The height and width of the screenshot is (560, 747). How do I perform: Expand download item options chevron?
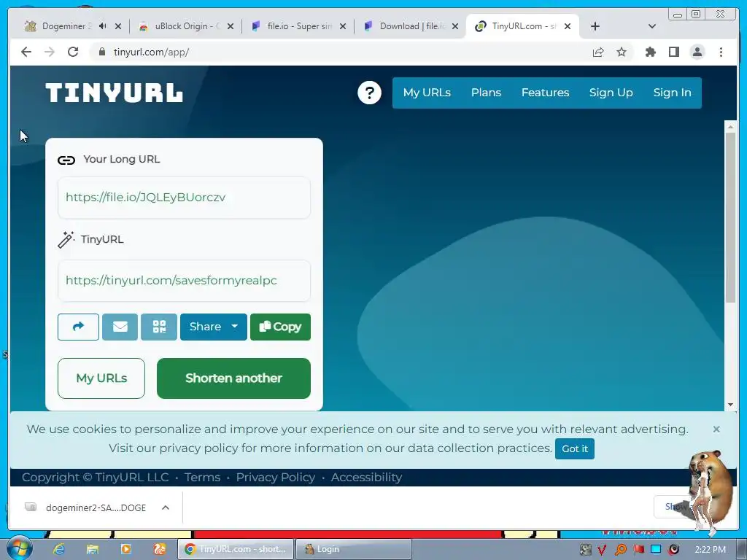click(x=166, y=507)
